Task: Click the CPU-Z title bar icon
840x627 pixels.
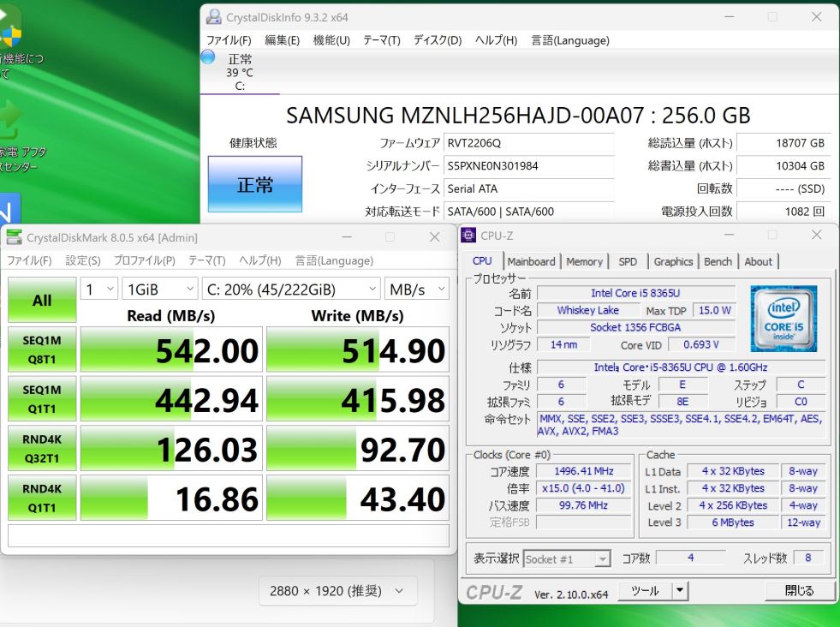Action: [468, 236]
